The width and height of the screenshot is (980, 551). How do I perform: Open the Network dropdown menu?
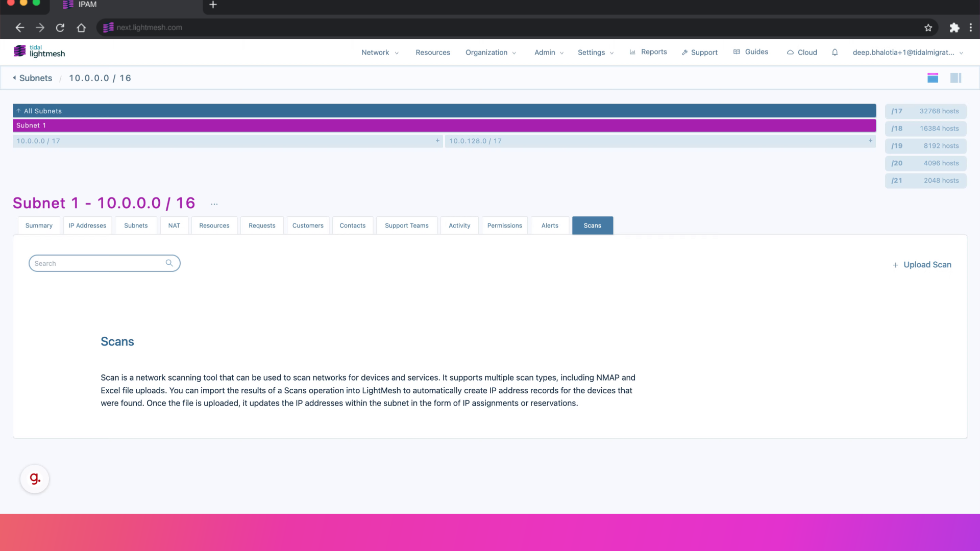point(380,52)
